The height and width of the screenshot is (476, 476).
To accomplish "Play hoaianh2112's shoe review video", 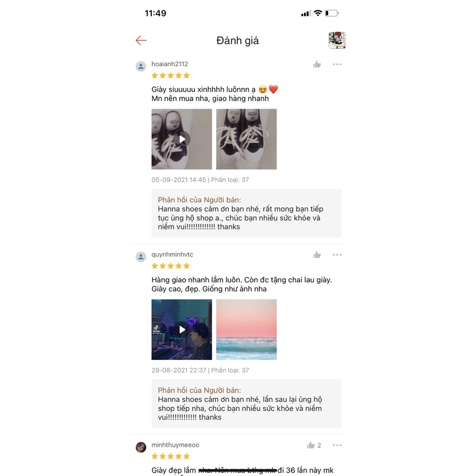I will [182, 139].
